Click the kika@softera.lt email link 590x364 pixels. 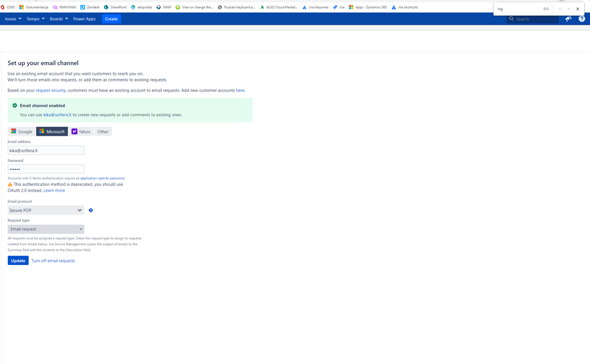(57, 114)
